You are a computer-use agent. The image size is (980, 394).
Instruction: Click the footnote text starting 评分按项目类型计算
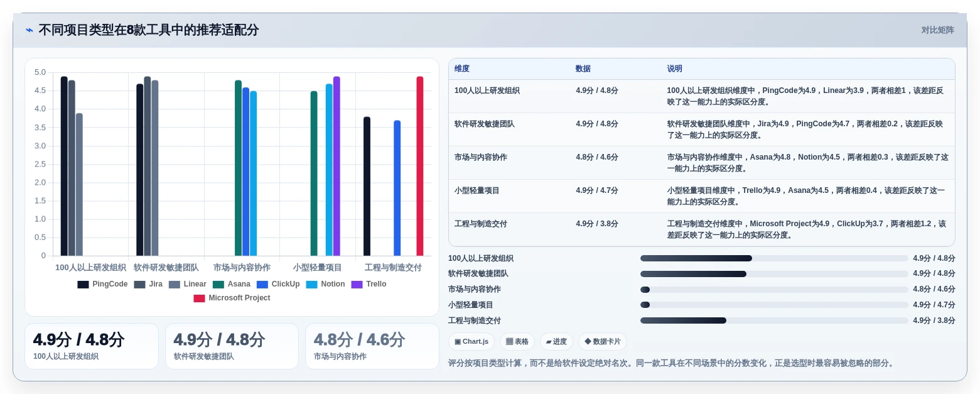[671, 363]
